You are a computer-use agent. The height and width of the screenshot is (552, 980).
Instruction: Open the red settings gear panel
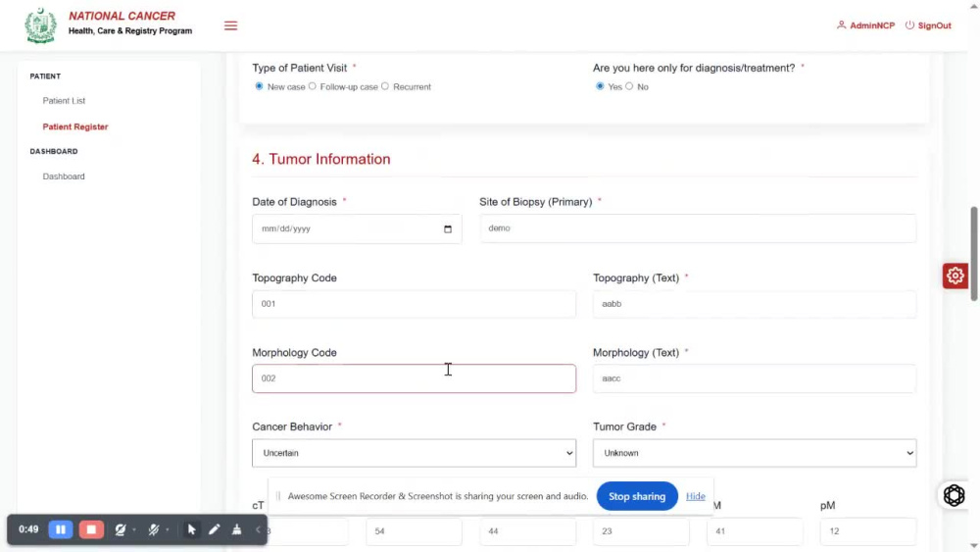955,276
